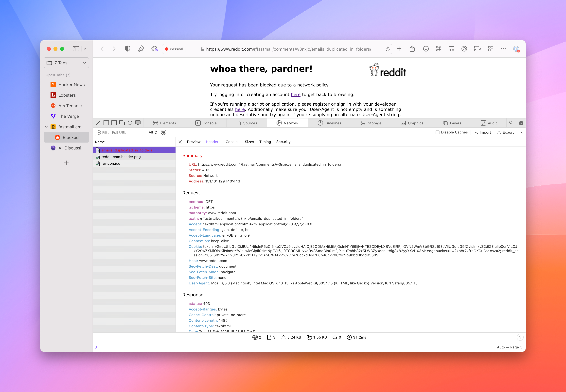Open the Timing tab in details
The height and width of the screenshot is (392, 566).
point(265,142)
